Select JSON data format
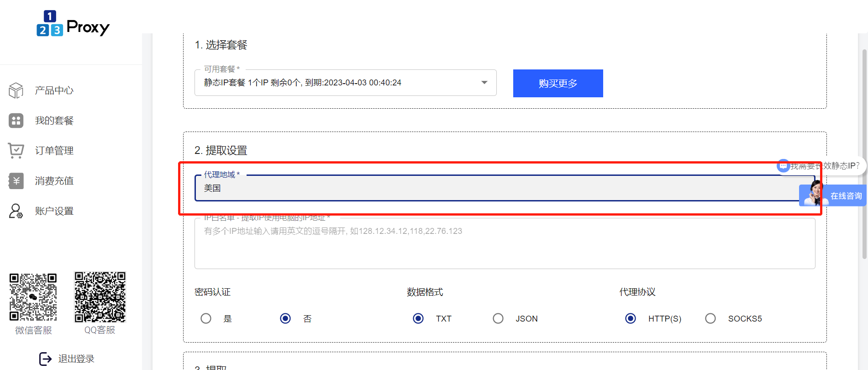The image size is (868, 370). click(x=498, y=318)
